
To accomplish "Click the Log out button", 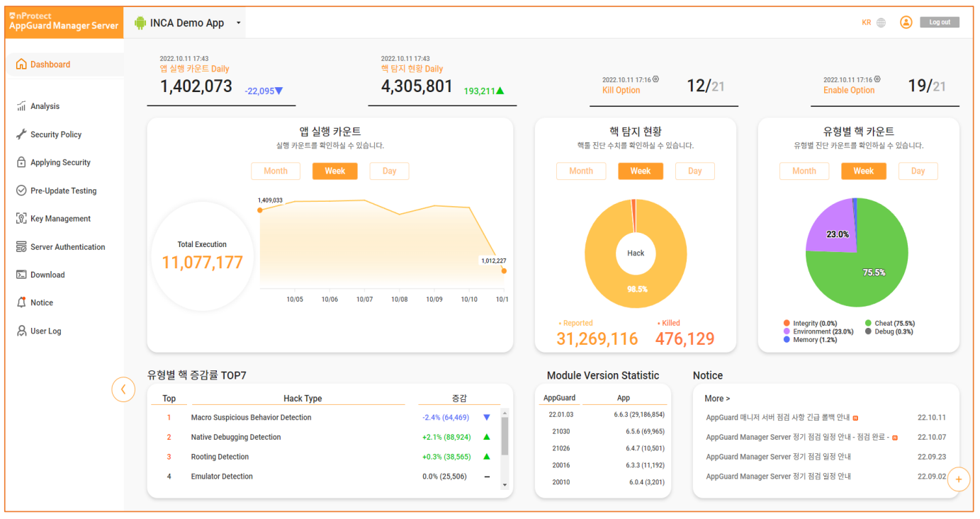I will (x=940, y=22).
